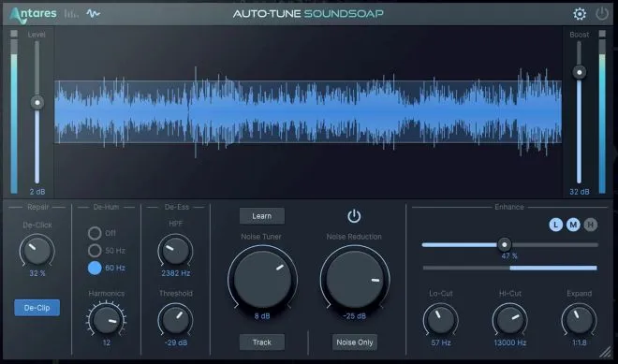Click the Noise Tuner knob
This screenshot has height=364, width=618.
pos(262,279)
